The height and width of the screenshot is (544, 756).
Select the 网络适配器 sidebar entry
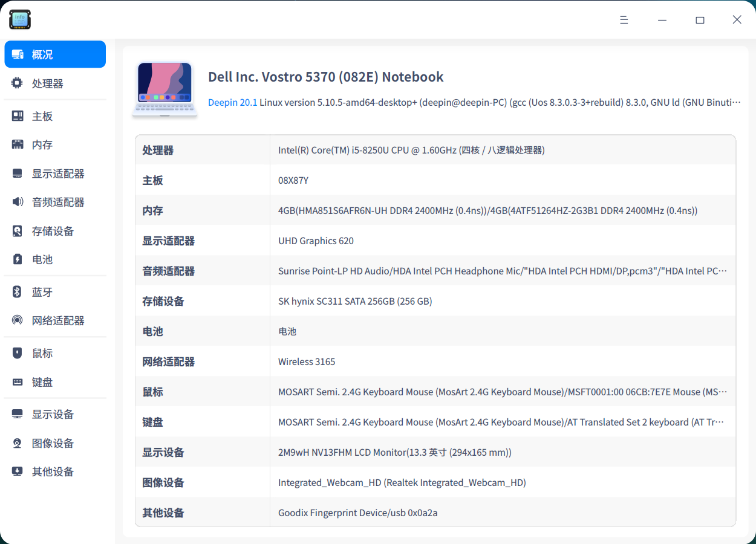click(55, 320)
